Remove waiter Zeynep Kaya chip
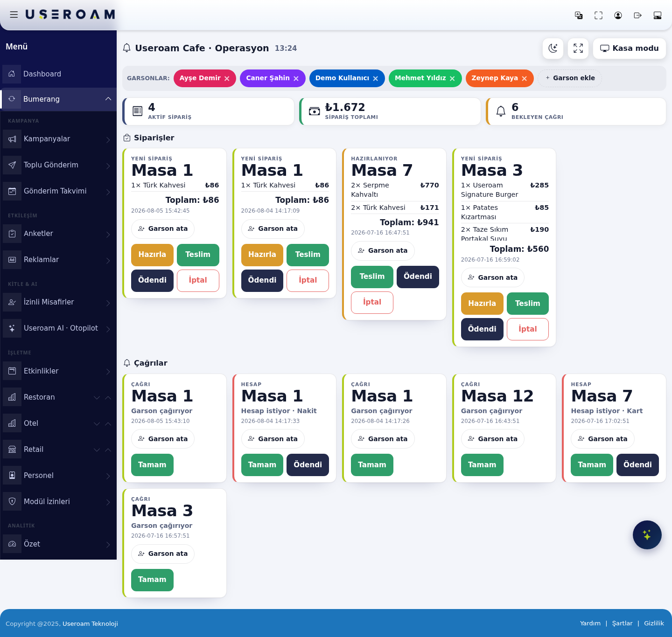 (524, 78)
